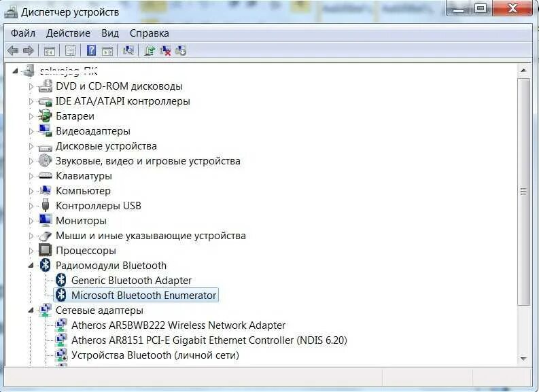
Task: Click the Радиомодули Bluetooth category icon
Action: pyautogui.click(x=45, y=265)
